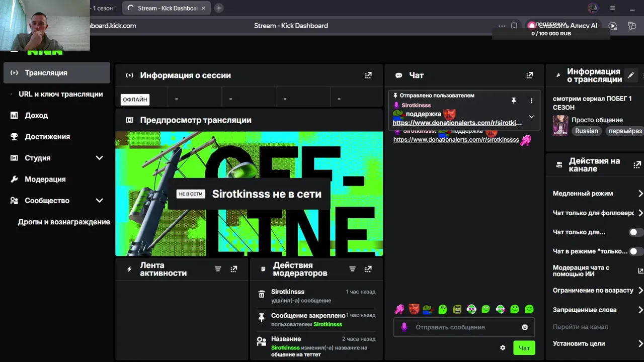The image size is (644, 362).
Task: Bookmark this page in address bar
Action: [x=514, y=26]
